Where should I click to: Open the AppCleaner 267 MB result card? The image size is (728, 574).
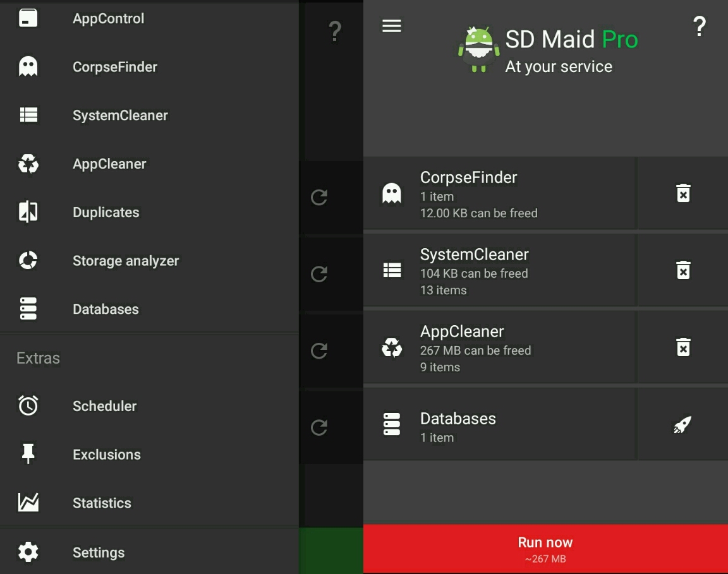[x=499, y=348]
